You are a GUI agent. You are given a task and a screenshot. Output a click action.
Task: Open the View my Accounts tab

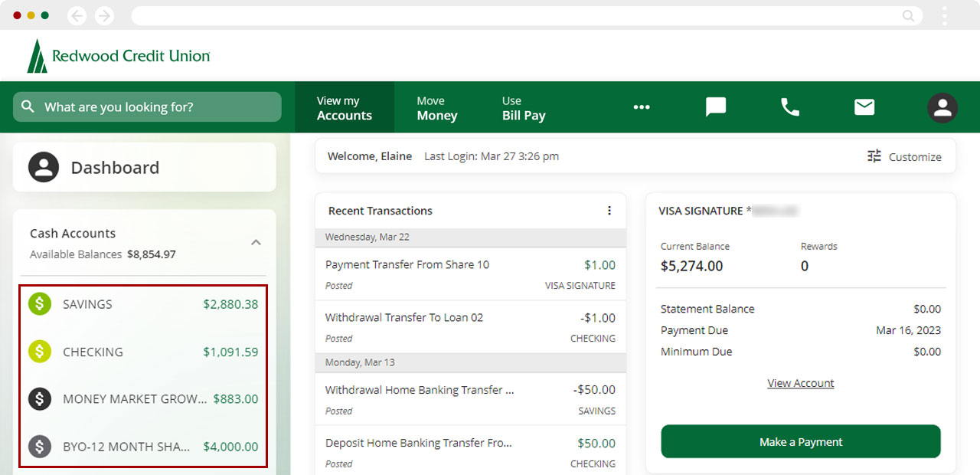point(345,108)
